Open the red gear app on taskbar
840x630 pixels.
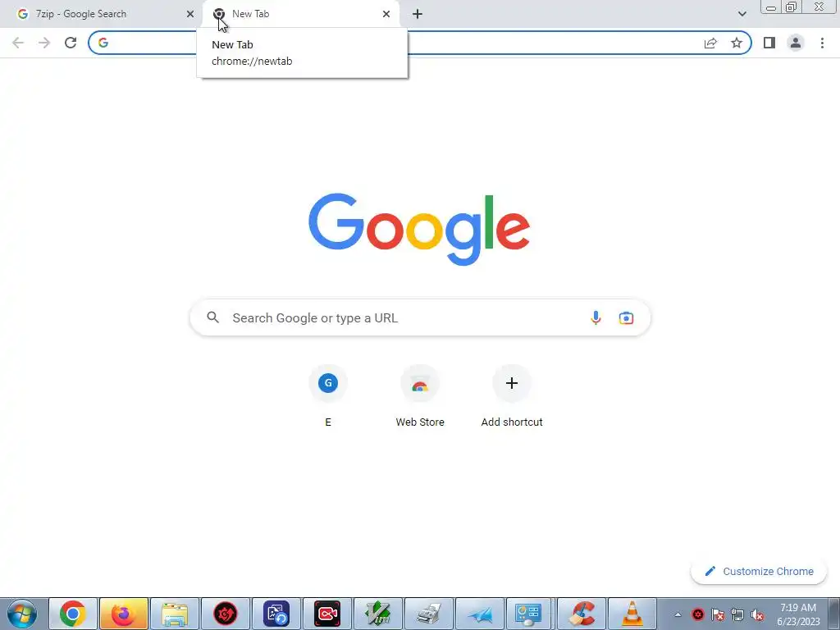[226, 614]
